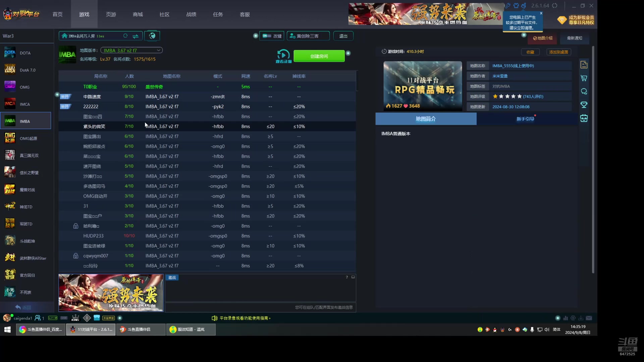Screen dimensions: 644x362
Task: Click the 返回 button at sidebar bottom
Action: (x=23, y=307)
